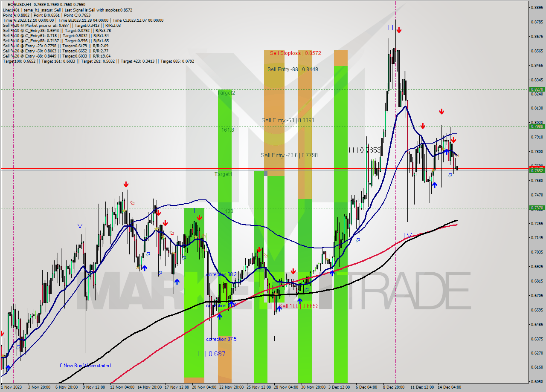This screenshot has width=546, height=392.
Task: Click the 0.6050 price axis value
Action: click(537, 382)
